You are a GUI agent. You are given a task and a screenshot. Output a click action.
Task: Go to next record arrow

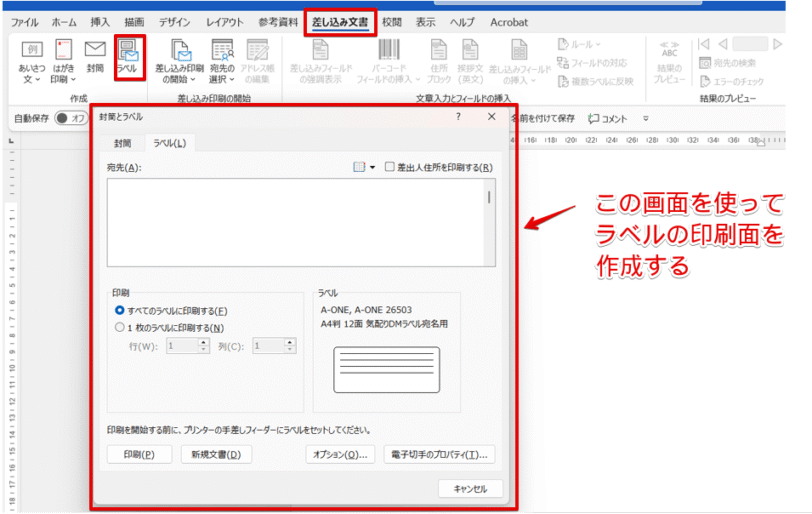[777, 44]
